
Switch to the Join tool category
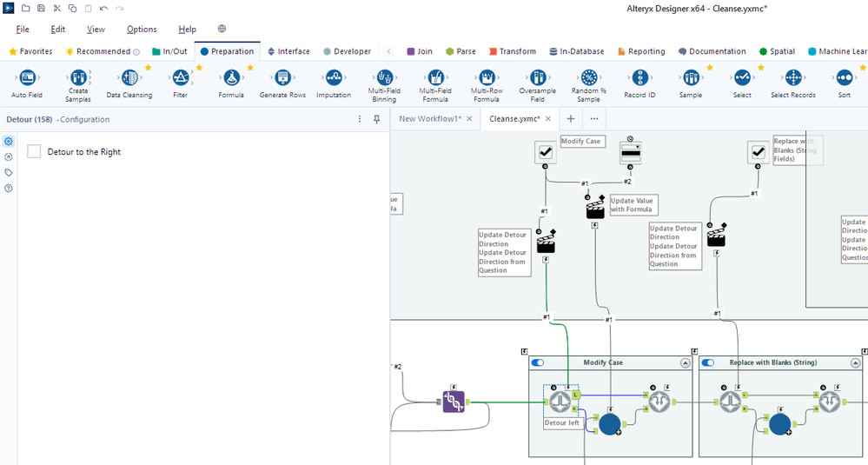click(420, 51)
